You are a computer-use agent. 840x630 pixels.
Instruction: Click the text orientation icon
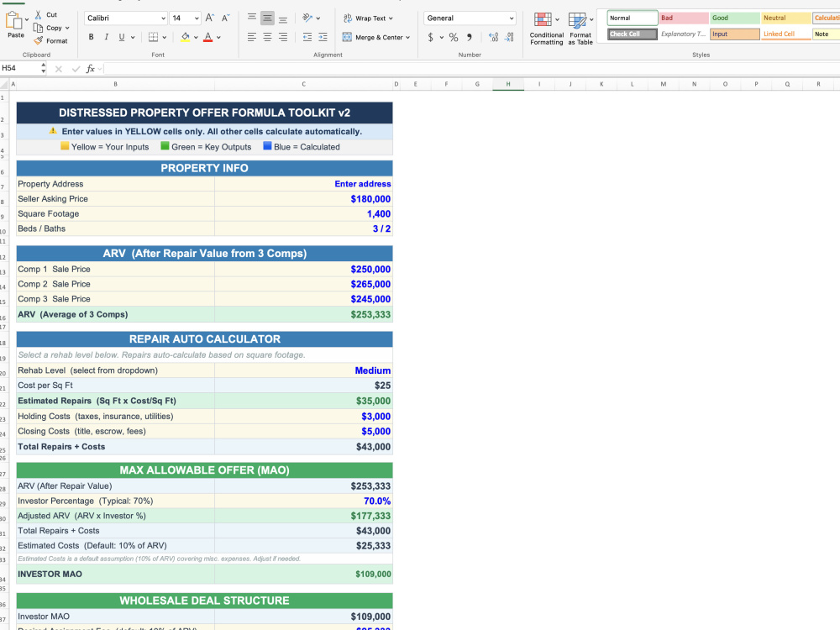click(307, 18)
